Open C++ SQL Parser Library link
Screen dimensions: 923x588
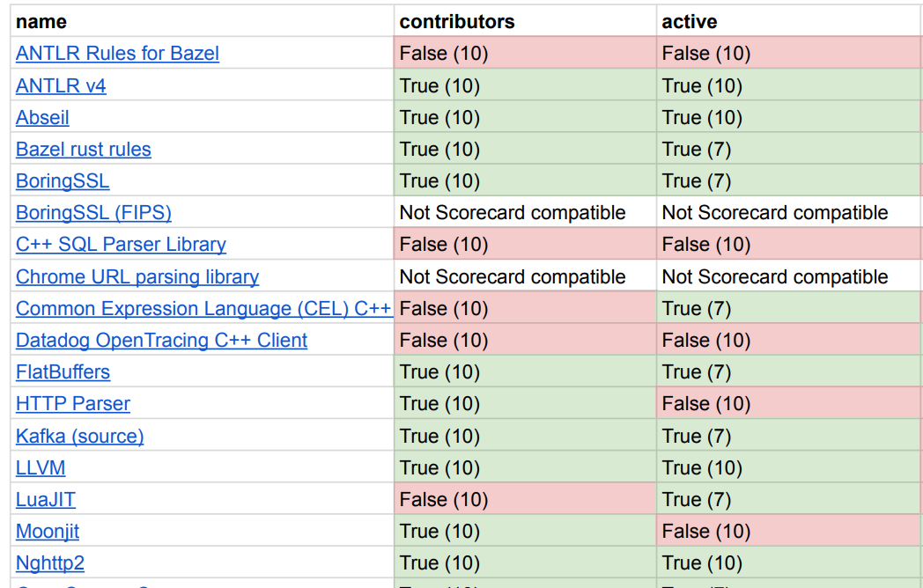pyautogui.click(x=121, y=245)
